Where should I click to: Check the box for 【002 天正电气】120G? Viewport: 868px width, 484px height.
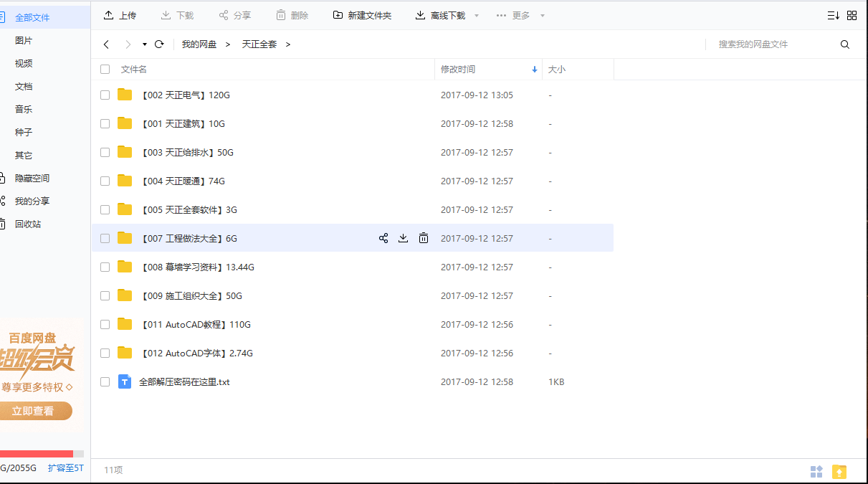click(105, 95)
